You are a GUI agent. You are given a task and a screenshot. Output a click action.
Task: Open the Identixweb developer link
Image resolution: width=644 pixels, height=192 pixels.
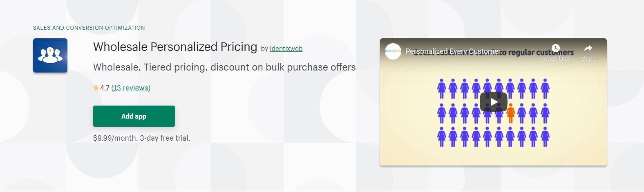(286, 49)
